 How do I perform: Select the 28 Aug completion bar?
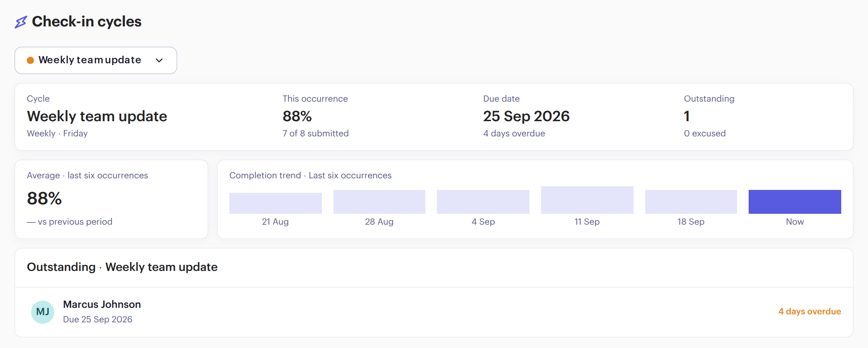tap(379, 202)
